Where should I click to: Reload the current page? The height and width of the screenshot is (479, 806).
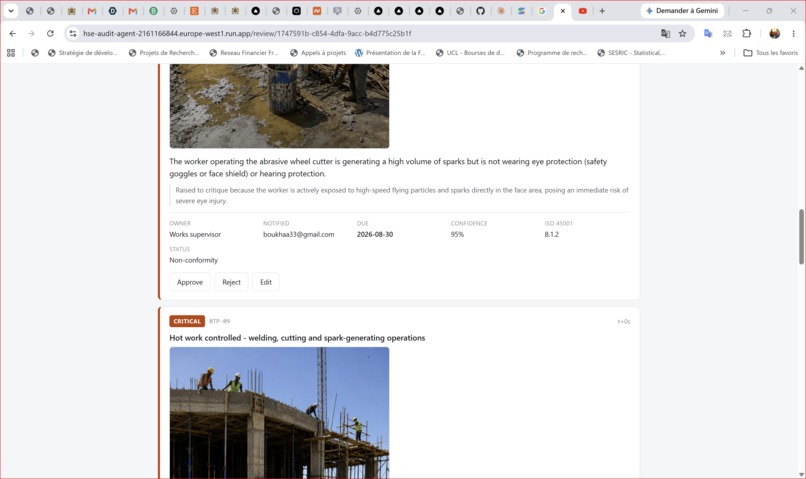coord(50,33)
